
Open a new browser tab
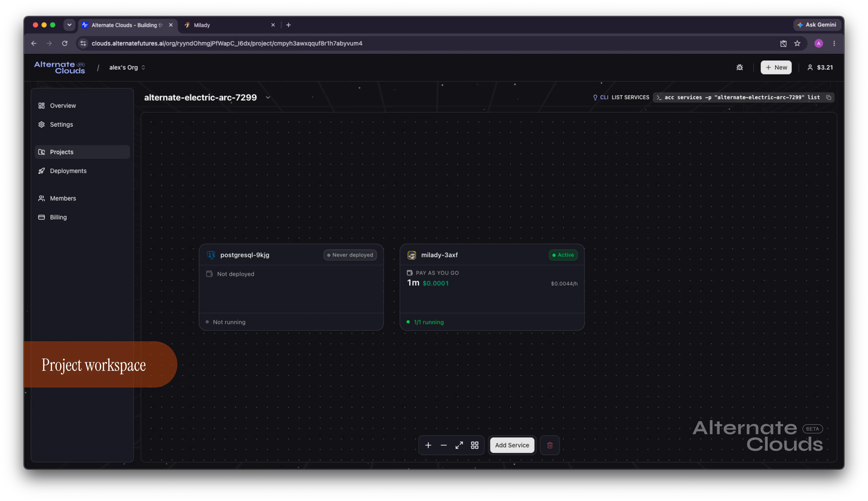(x=288, y=25)
